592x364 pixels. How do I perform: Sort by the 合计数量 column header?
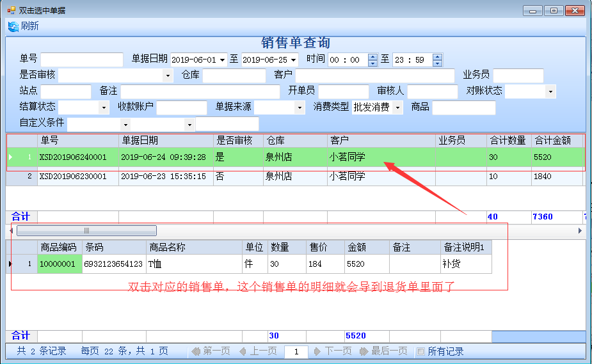click(509, 141)
